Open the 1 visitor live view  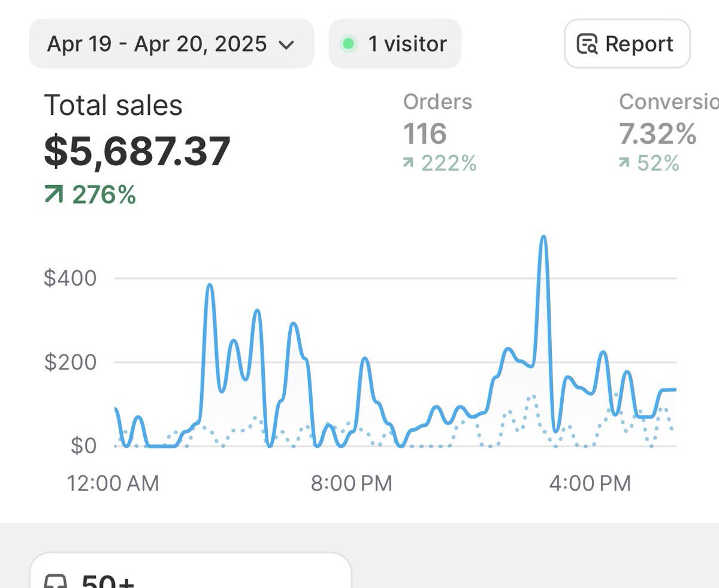(x=395, y=44)
